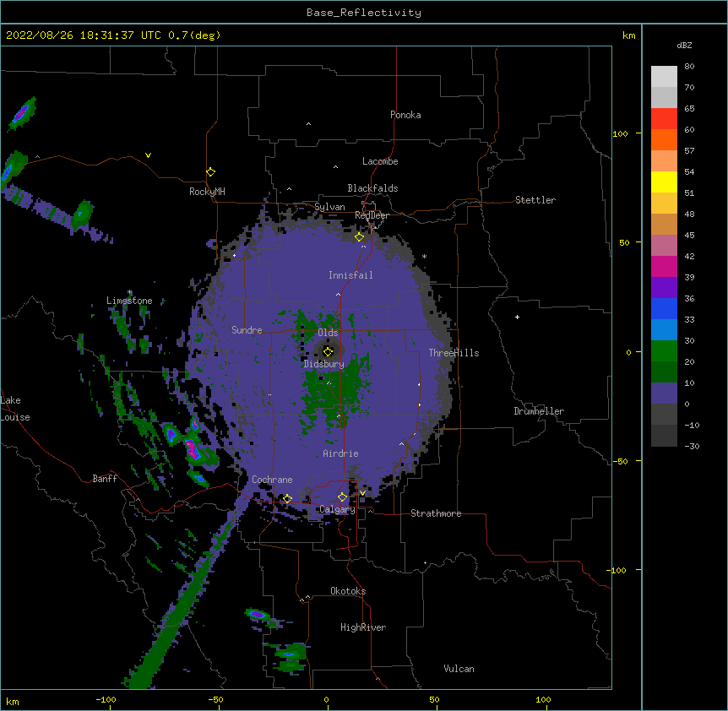Click the storm echo west of Okotoks

[258, 615]
